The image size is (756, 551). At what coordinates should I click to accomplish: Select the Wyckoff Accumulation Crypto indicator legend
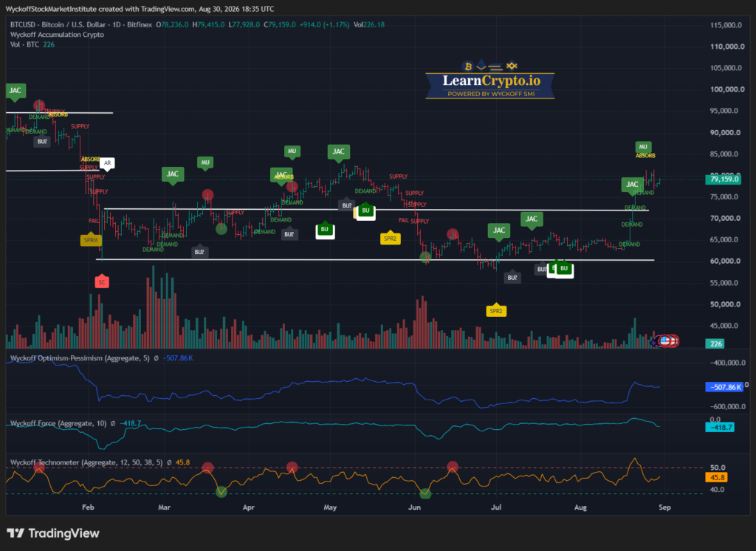57,35
